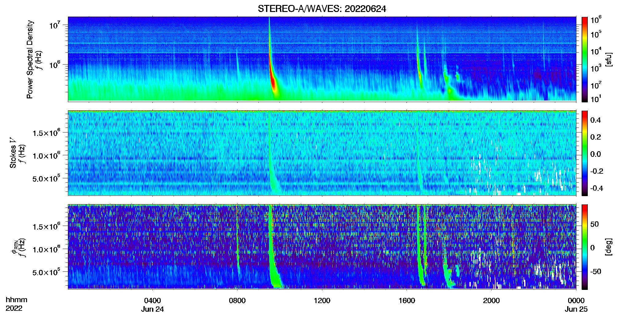The height and width of the screenshot is (332, 644).
Task: Click the hhmm axis label
Action: (16, 300)
